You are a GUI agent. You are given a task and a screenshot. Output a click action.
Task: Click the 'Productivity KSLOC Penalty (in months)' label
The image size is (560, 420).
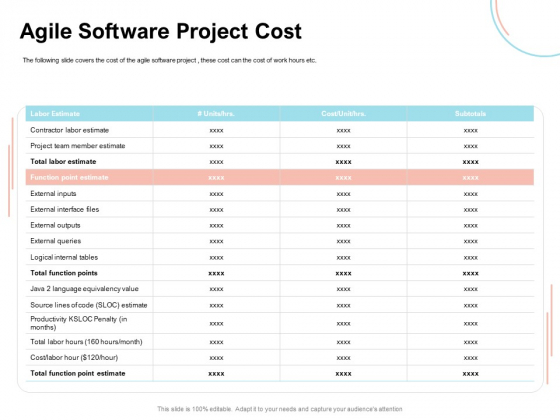point(79,323)
